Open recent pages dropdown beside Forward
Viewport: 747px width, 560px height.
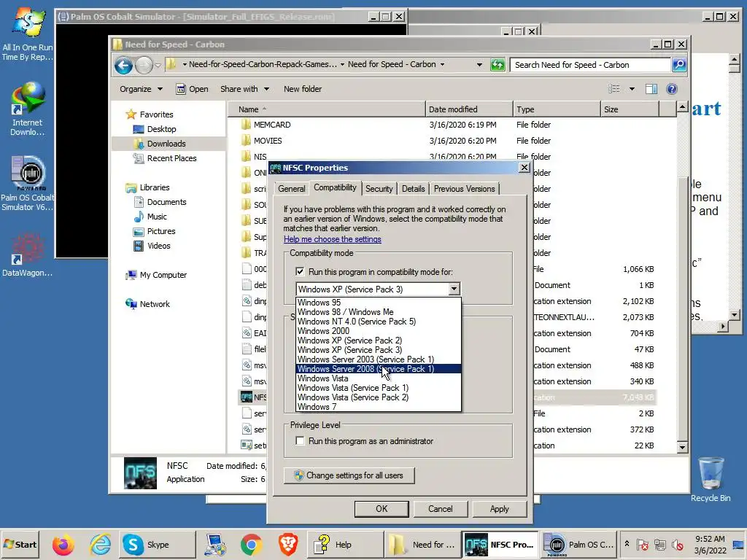[x=158, y=65]
